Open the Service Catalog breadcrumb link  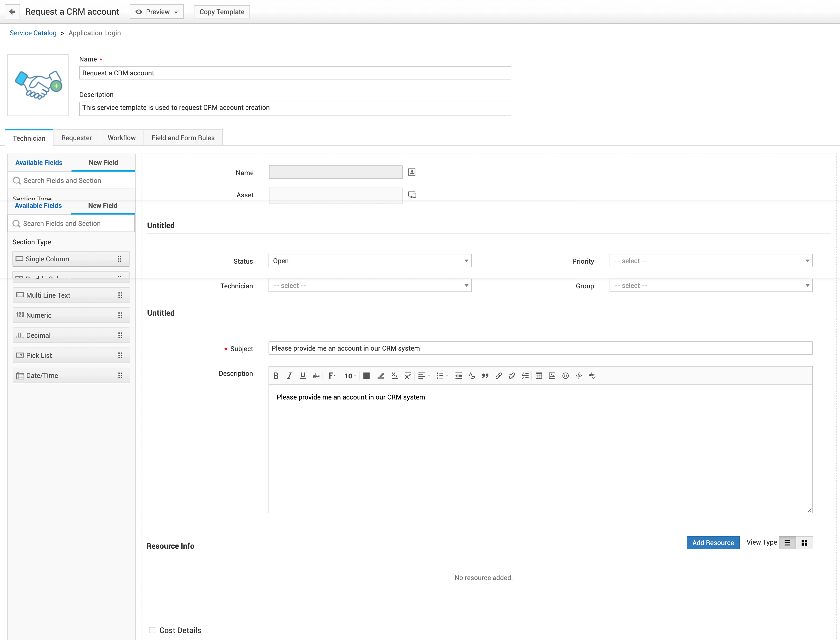[x=33, y=33]
